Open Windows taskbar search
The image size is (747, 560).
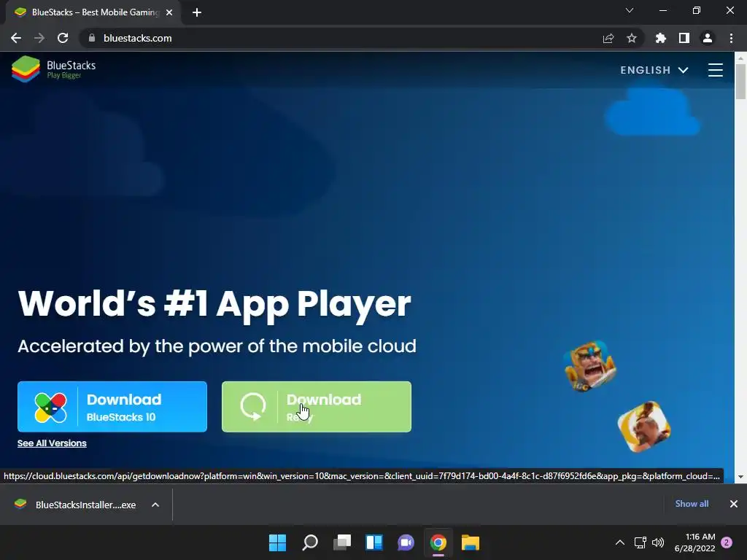[x=309, y=542]
